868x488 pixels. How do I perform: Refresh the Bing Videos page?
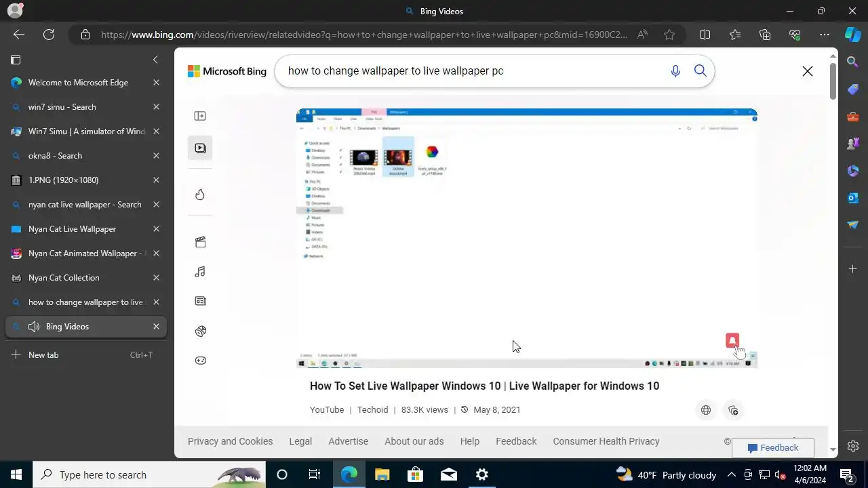(49, 35)
